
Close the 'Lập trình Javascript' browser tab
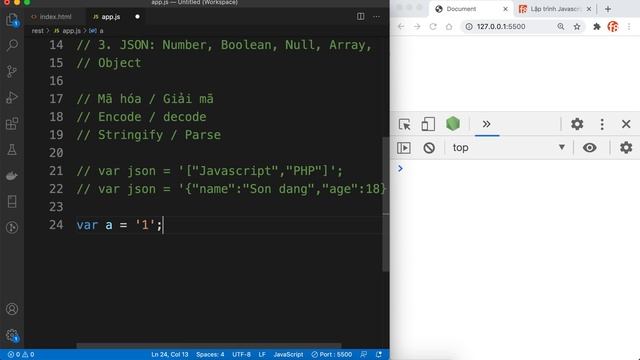589,9
